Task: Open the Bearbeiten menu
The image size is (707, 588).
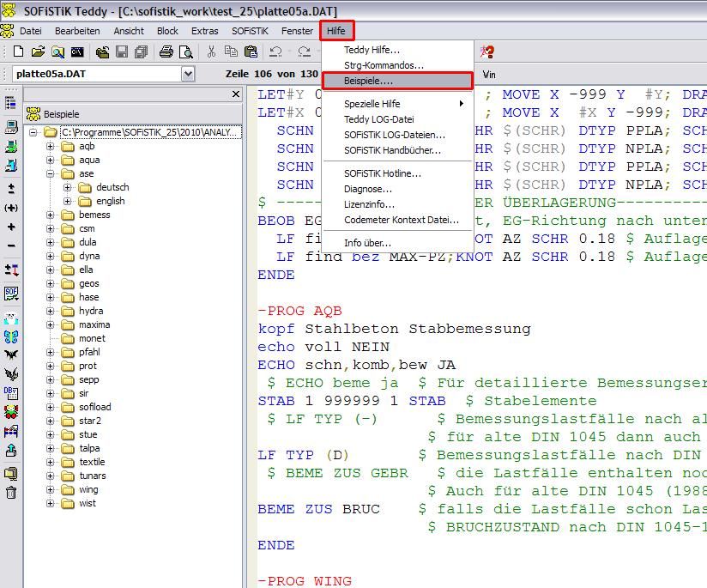Action: coord(77,31)
